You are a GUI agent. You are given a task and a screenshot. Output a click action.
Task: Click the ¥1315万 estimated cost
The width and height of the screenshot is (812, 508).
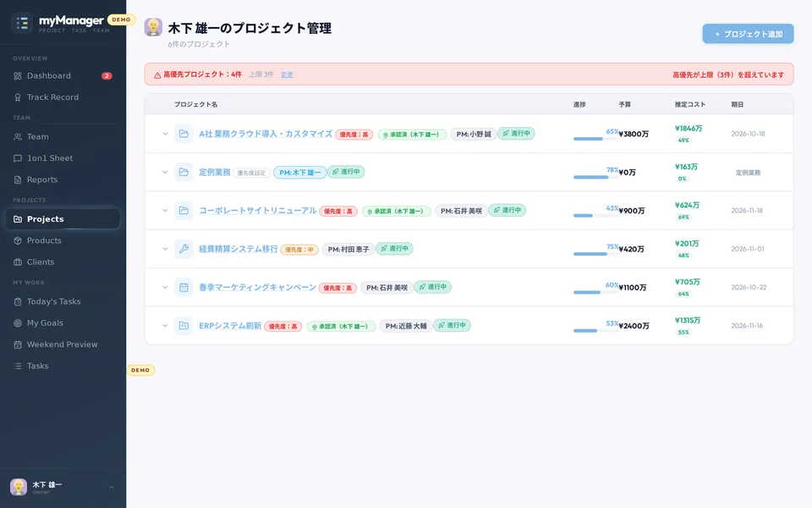(688, 320)
